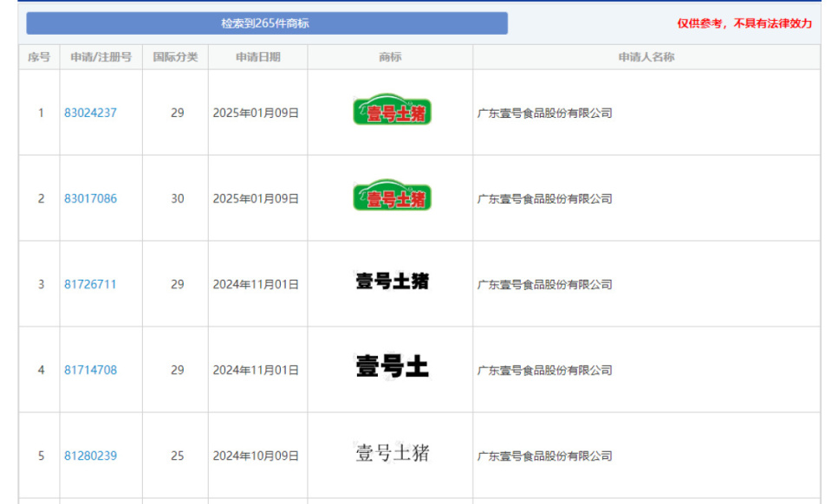Click applicant 广东壹号食品股份有限公司 in row 5
The image size is (832, 504).
click(545, 456)
